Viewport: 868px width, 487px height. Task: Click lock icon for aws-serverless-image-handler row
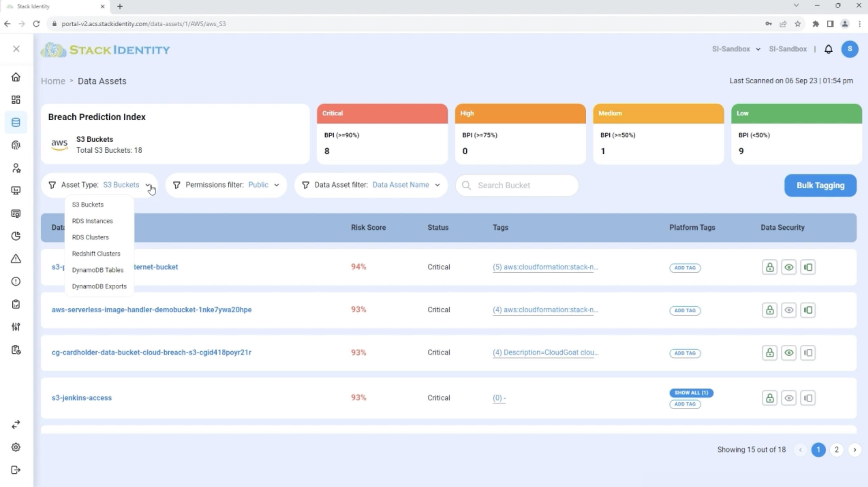770,310
